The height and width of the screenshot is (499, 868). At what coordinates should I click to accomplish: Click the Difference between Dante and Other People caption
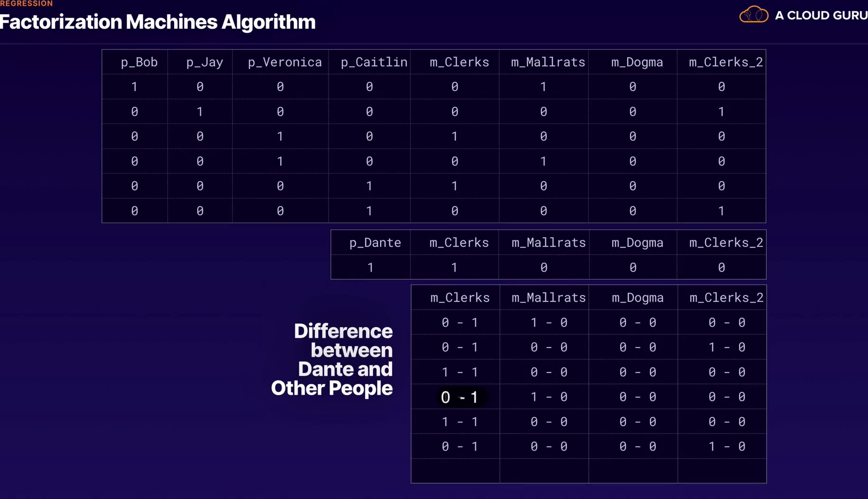[x=332, y=360]
